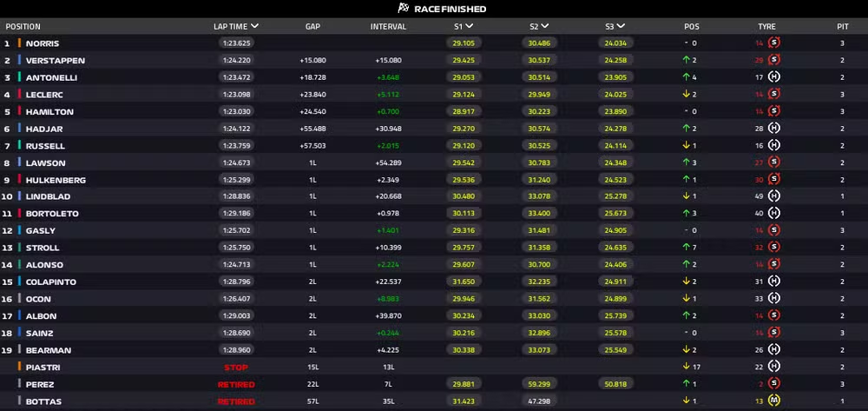Click Antonelli's green up arrow
The width and height of the screenshot is (868, 411).
(686, 77)
